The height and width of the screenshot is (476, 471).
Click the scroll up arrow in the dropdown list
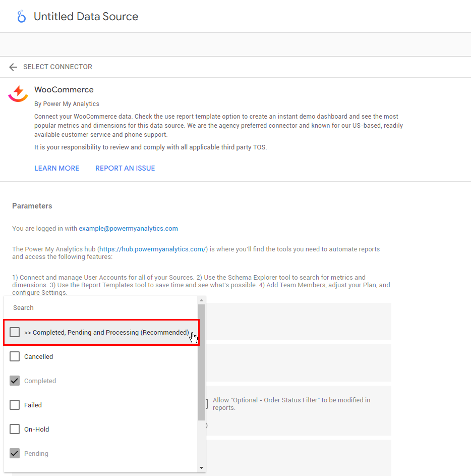pos(202,300)
